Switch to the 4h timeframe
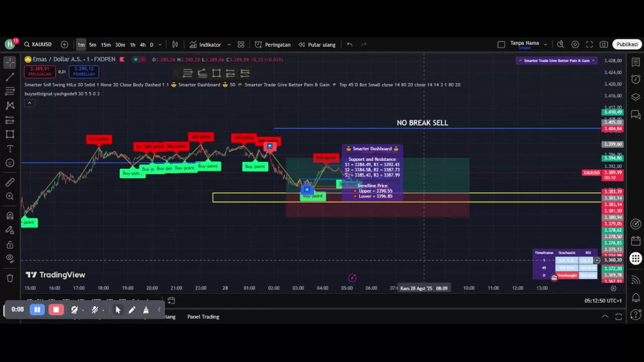 click(x=143, y=45)
